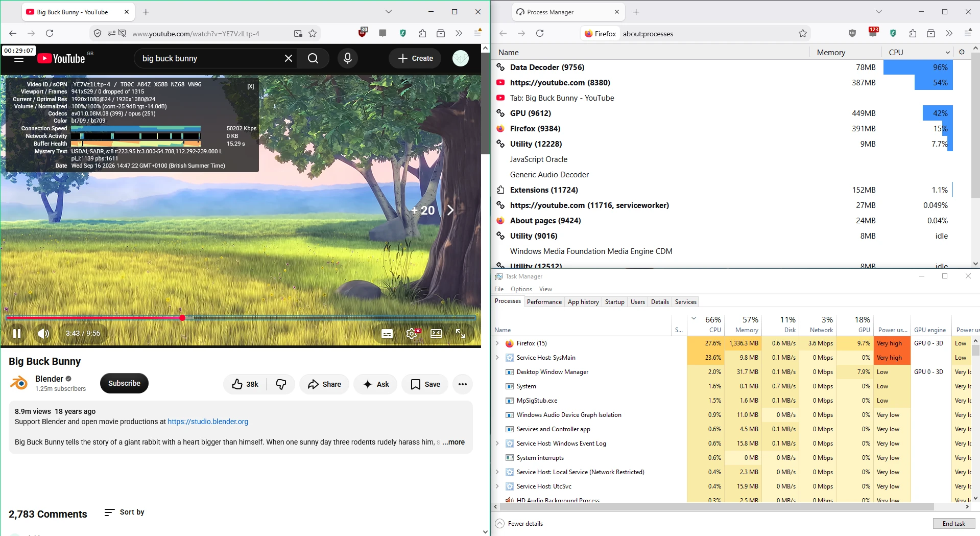Screen dimensions: 980x536
Task: Open the Firefox application menu in Process Manager window
Action: [x=968, y=33]
